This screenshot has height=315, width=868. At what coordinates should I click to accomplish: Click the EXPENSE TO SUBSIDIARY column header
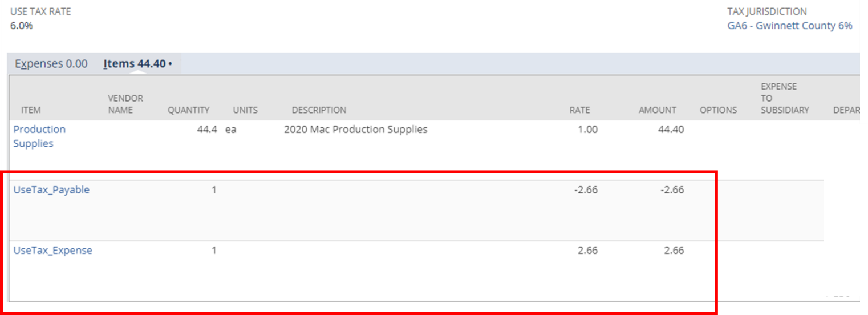[x=785, y=98]
